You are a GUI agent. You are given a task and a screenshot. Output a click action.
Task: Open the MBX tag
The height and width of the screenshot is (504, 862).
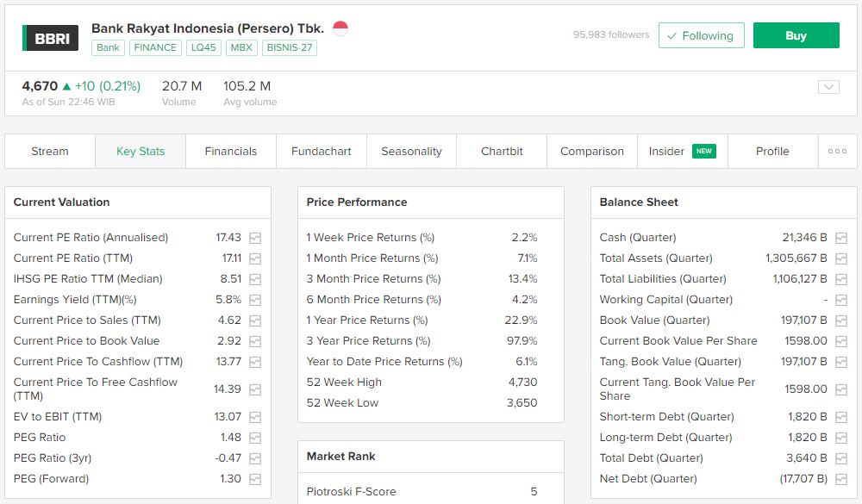[241, 48]
